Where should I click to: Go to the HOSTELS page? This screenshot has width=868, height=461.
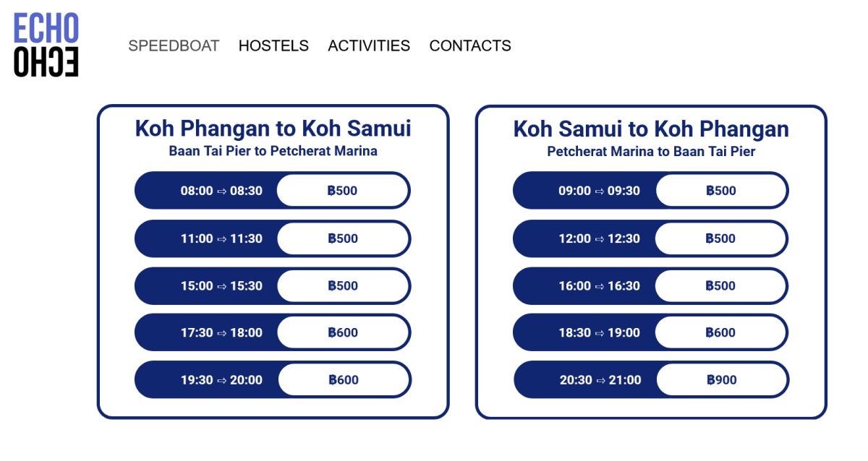pos(273,46)
